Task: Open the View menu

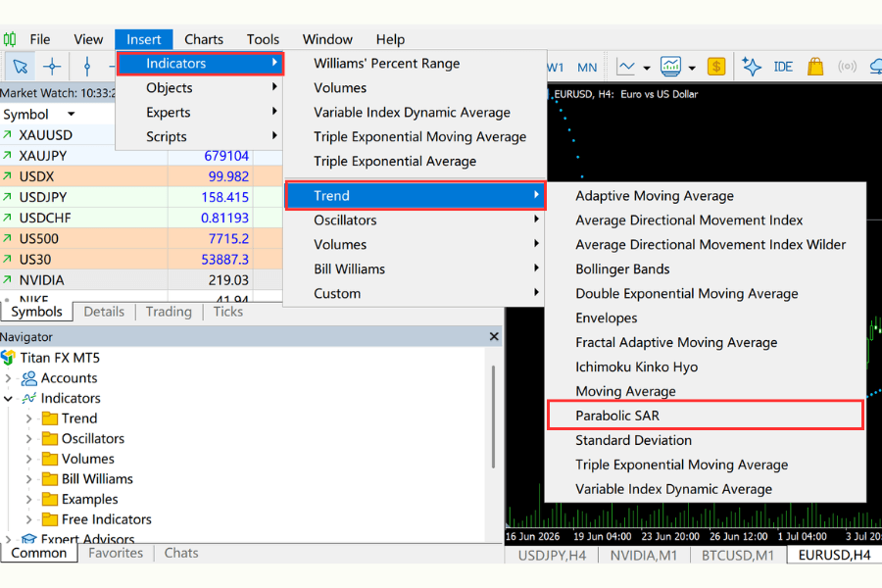Action: tap(88, 39)
